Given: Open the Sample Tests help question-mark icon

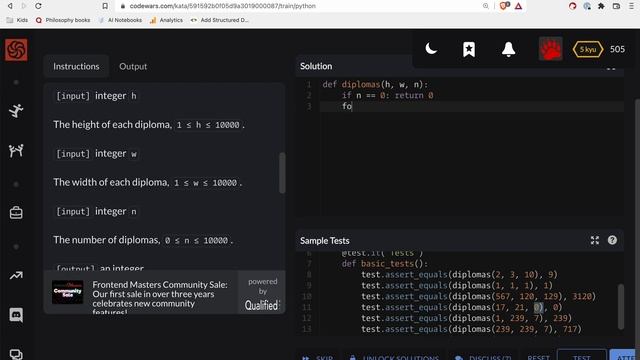Looking at the screenshot, I should 612,240.
